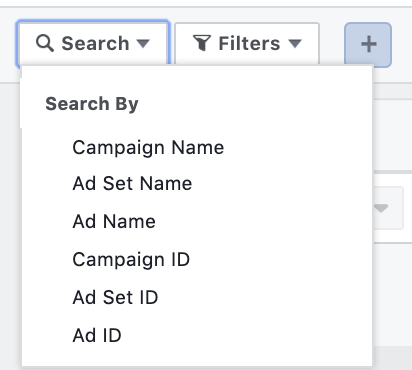The width and height of the screenshot is (412, 370).
Task: Open the partly hidden dropdown behind the menu
Action: click(x=381, y=208)
